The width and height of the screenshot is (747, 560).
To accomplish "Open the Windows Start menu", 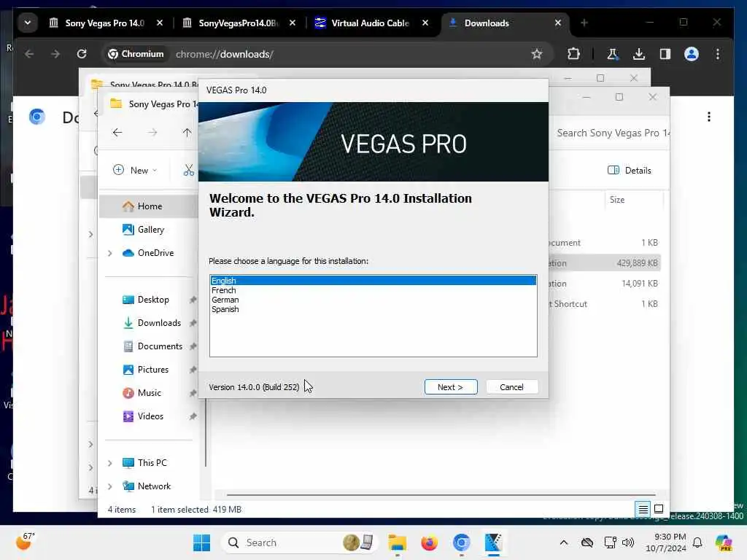I will (x=201, y=542).
